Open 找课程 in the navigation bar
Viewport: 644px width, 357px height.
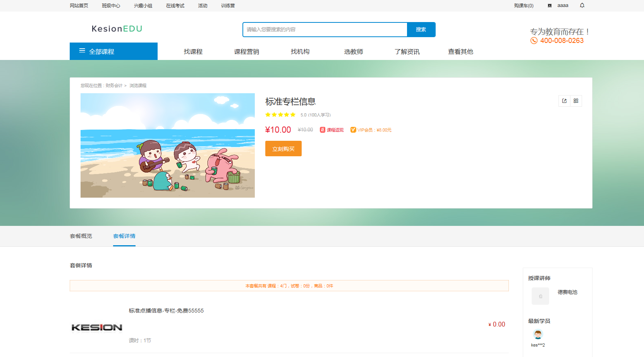click(193, 52)
